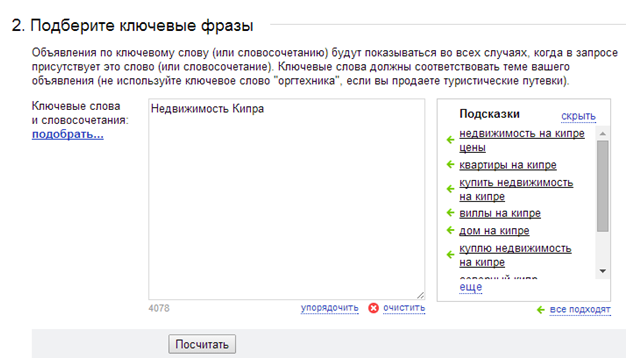The height and width of the screenshot is (360, 628).
Task: Click red cross icon next to 'очистить'
Action: pyautogui.click(x=373, y=308)
